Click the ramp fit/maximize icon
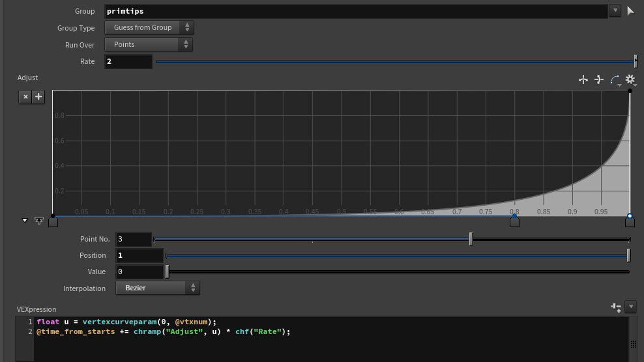644x362 pixels. tap(39, 221)
